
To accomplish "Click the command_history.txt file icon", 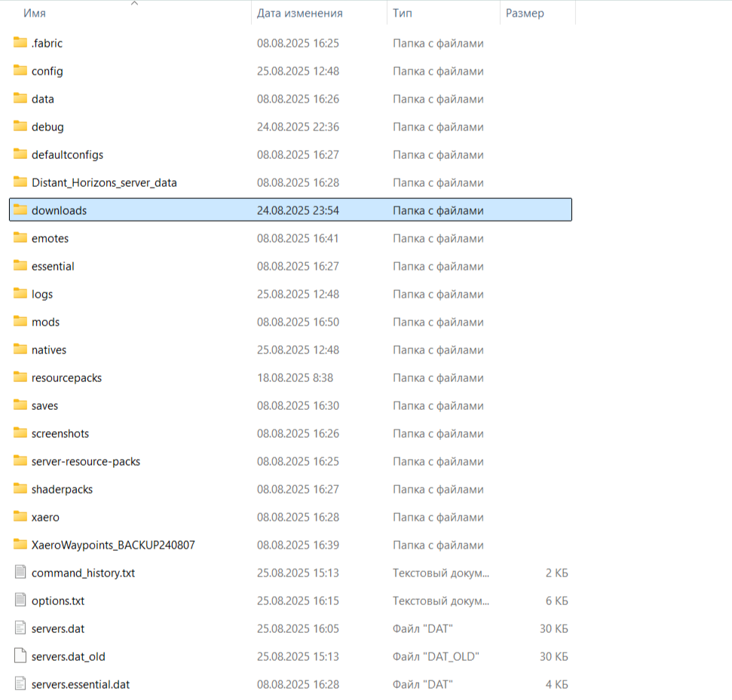I will coord(20,573).
